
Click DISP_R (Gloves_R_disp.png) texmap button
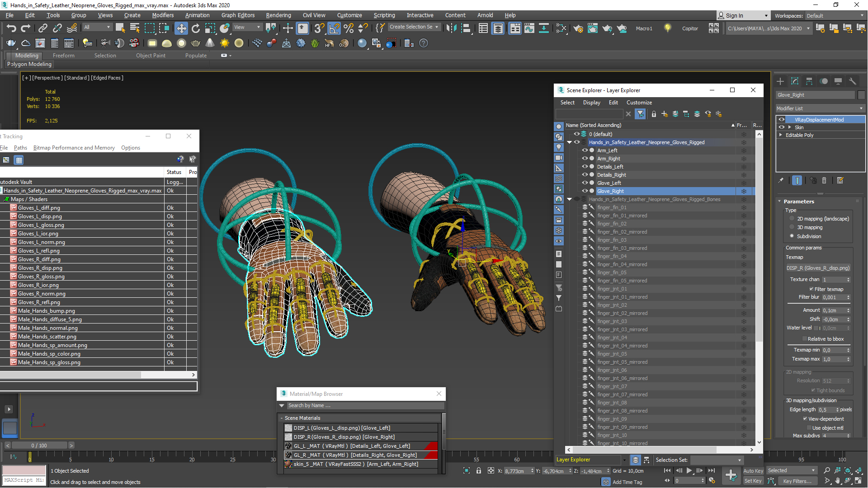click(818, 268)
